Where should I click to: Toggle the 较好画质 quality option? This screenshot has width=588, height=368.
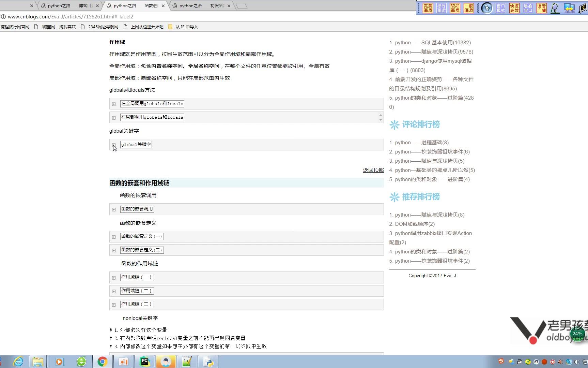[454, 8]
